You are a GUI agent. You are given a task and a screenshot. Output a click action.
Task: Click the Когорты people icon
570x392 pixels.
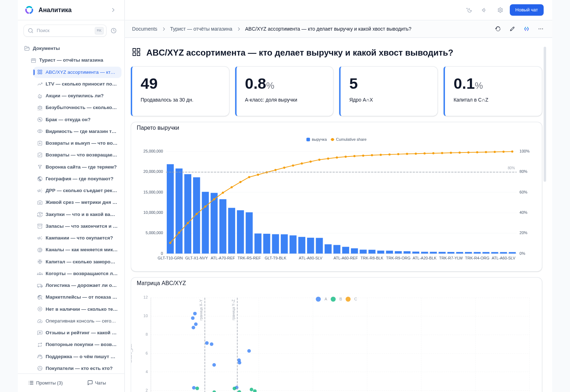(40, 274)
